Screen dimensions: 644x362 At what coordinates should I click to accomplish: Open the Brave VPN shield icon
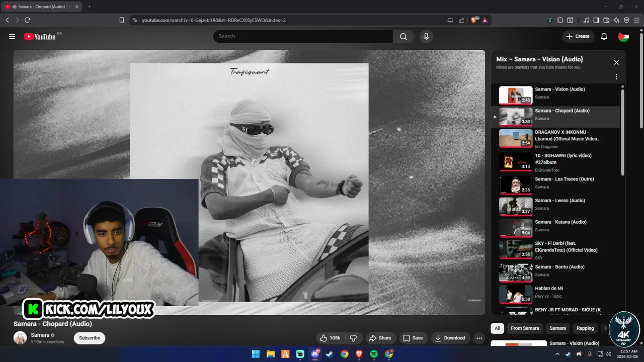coord(626,20)
